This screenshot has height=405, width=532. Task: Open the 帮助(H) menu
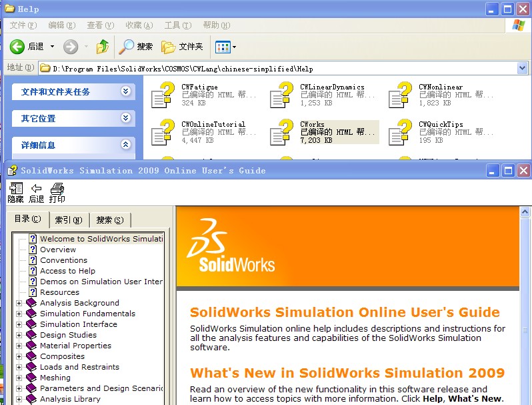click(x=217, y=25)
